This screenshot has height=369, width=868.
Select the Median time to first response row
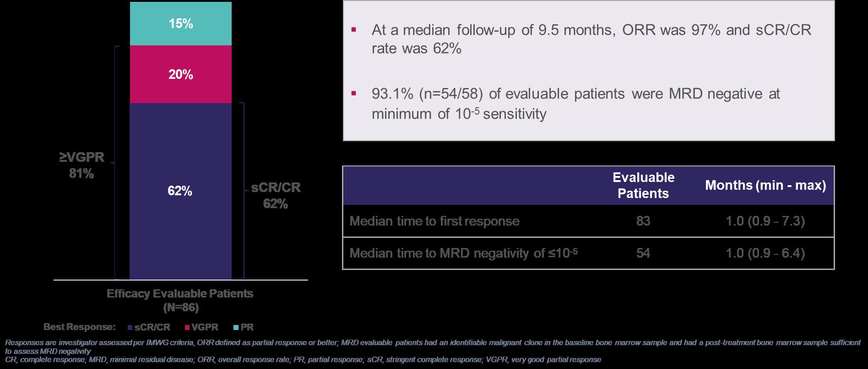click(x=588, y=221)
